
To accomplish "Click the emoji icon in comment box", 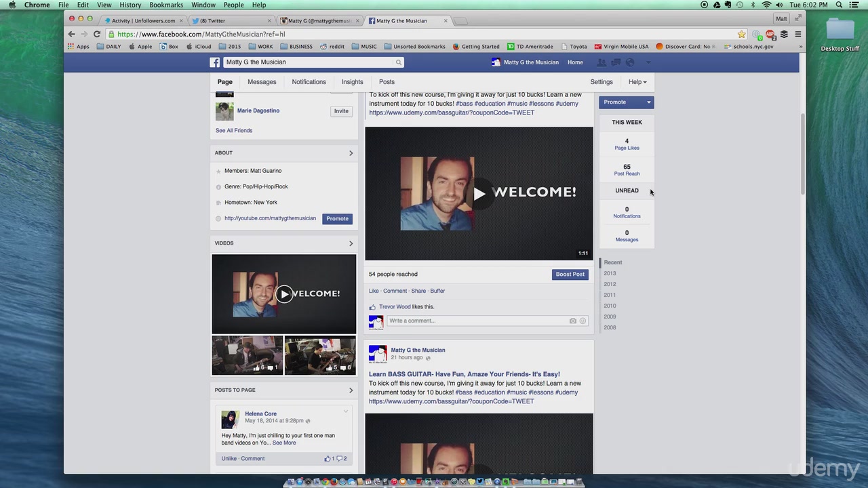I will pyautogui.click(x=583, y=321).
